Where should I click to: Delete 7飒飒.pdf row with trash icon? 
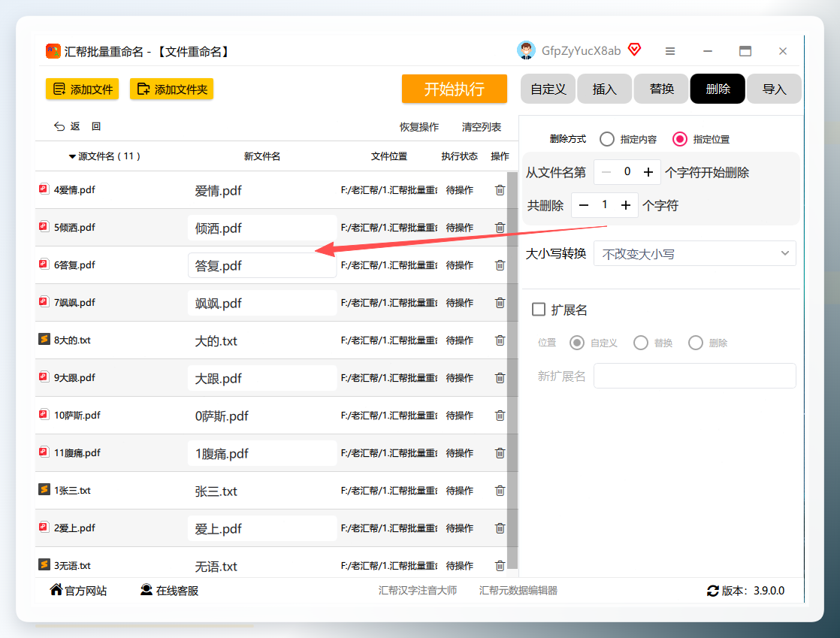point(500,303)
